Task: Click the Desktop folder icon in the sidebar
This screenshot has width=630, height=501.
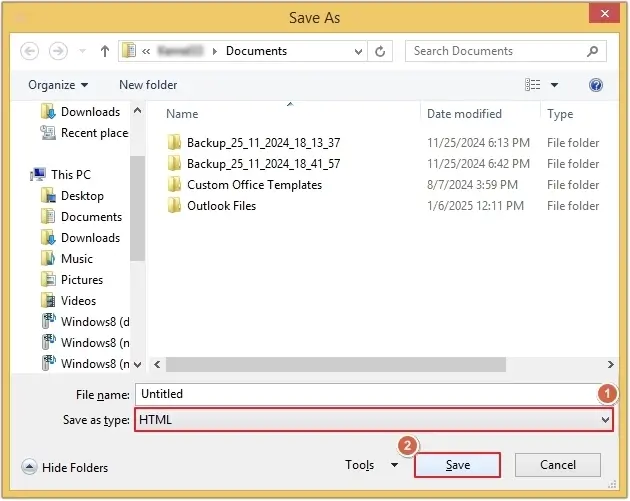Action: point(48,196)
